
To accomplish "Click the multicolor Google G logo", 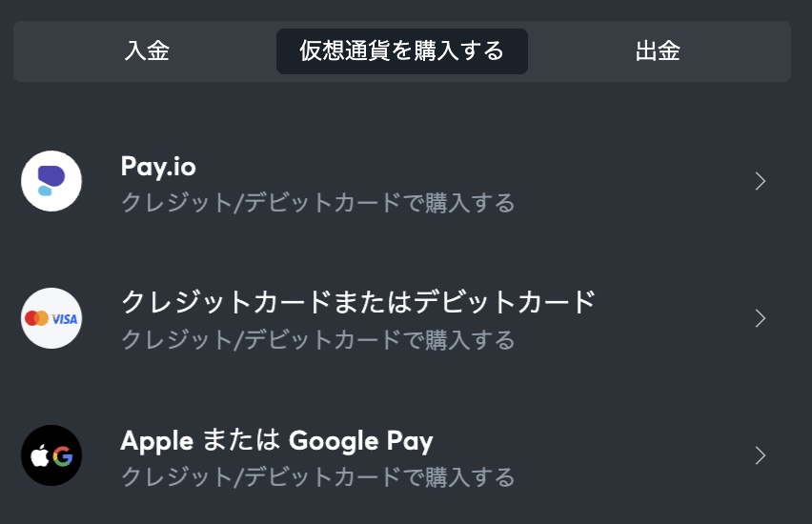I will [x=63, y=456].
